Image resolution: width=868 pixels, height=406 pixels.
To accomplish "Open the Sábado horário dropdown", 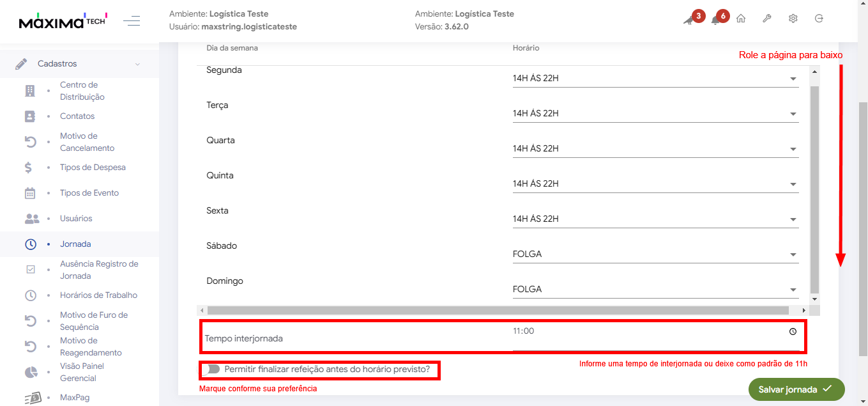I will pyautogui.click(x=655, y=254).
